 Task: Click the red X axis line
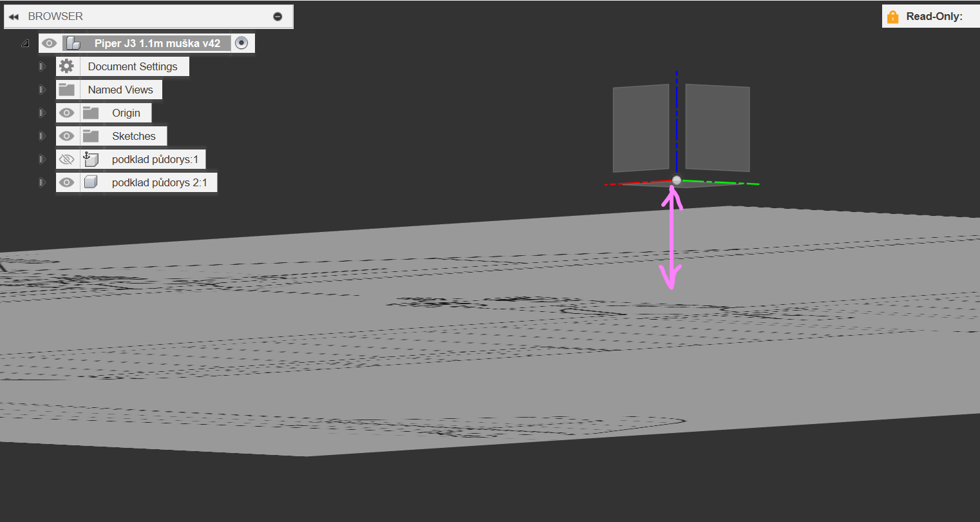click(x=637, y=183)
